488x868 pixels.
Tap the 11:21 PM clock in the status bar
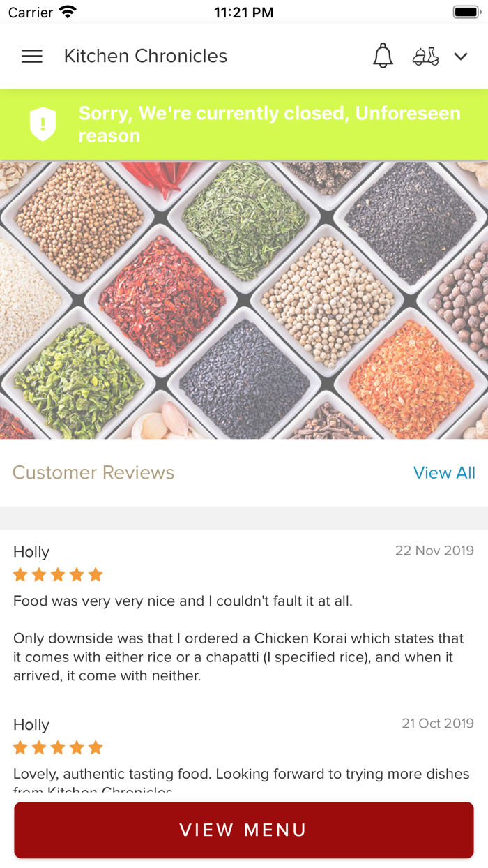(243, 13)
